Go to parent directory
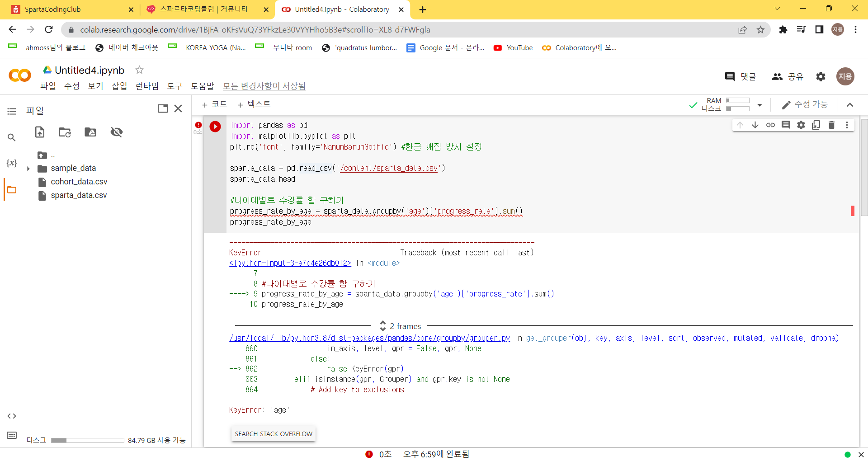The height and width of the screenshot is (461, 868). pyautogui.click(x=46, y=155)
